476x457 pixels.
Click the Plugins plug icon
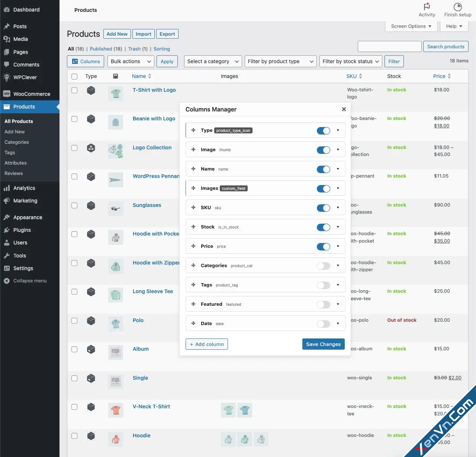7,230
